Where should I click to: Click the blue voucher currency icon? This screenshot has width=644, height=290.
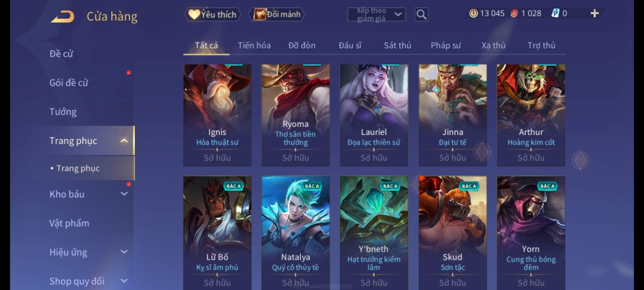[555, 13]
